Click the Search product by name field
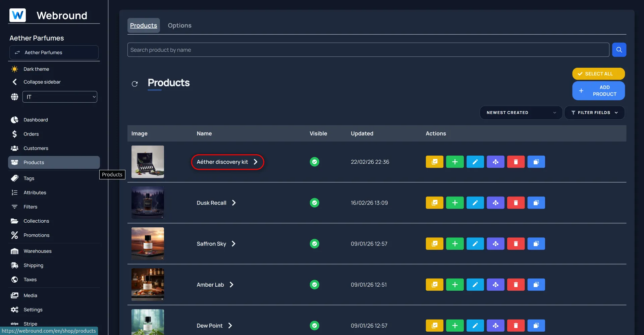The width and height of the screenshot is (644, 335). 368,50
